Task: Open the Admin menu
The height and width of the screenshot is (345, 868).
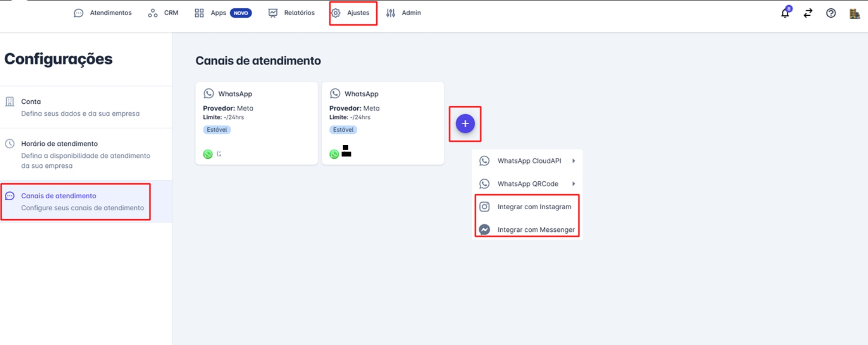Action: pyautogui.click(x=404, y=13)
